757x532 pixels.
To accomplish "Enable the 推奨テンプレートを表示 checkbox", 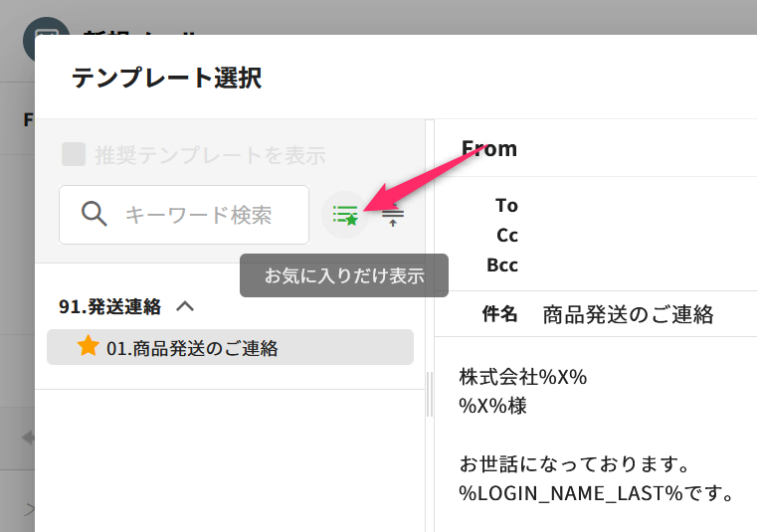I will pos(74,154).
